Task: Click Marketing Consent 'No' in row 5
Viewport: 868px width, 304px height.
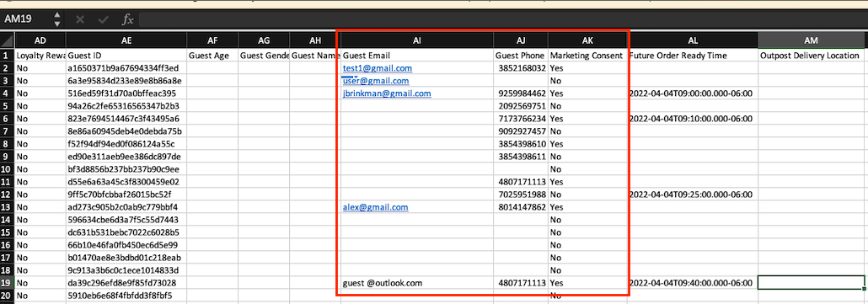Action: click(x=587, y=106)
